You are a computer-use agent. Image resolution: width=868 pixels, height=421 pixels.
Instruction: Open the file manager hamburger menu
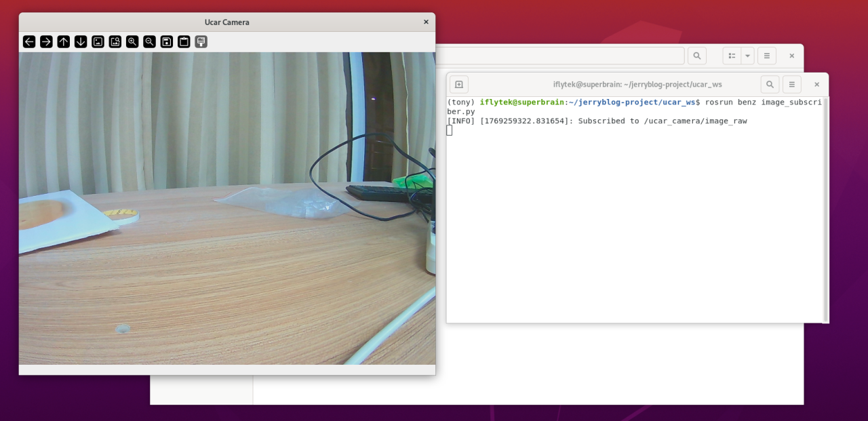pyautogui.click(x=766, y=56)
